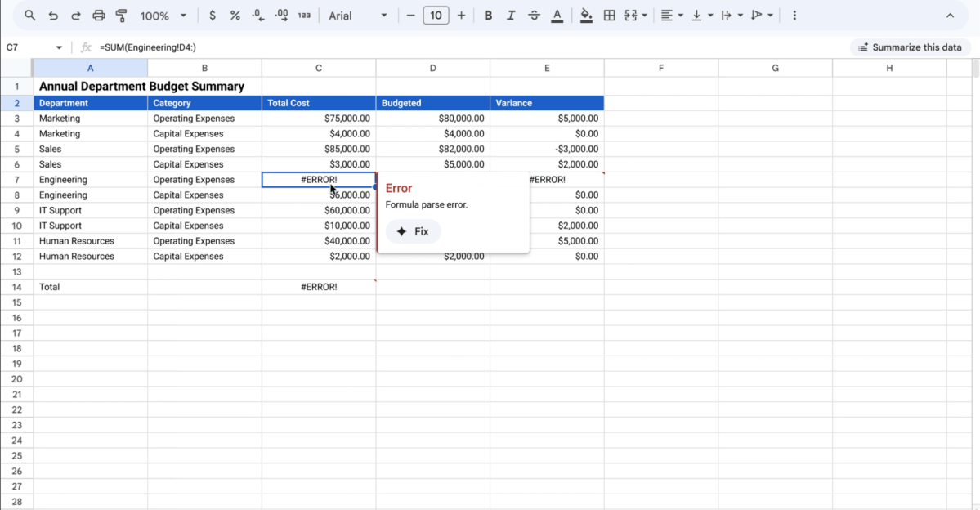Redo the last undone action
Screen dimensions: 980x510
pyautogui.click(x=76, y=15)
